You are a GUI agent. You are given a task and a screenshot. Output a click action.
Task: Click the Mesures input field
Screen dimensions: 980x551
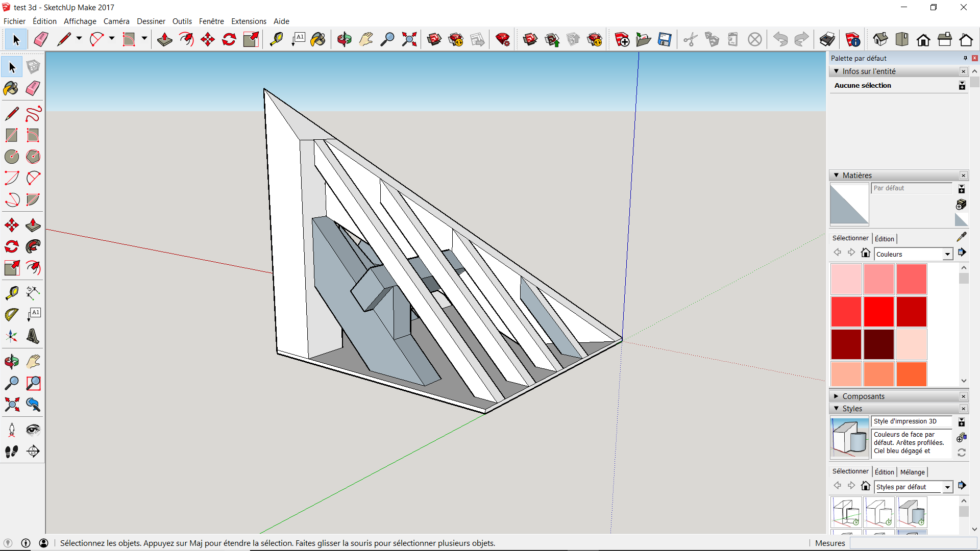coord(913,543)
